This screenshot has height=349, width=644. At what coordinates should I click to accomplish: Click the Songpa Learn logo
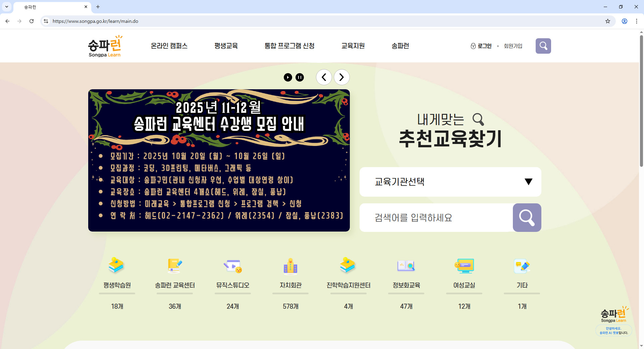coord(105,46)
